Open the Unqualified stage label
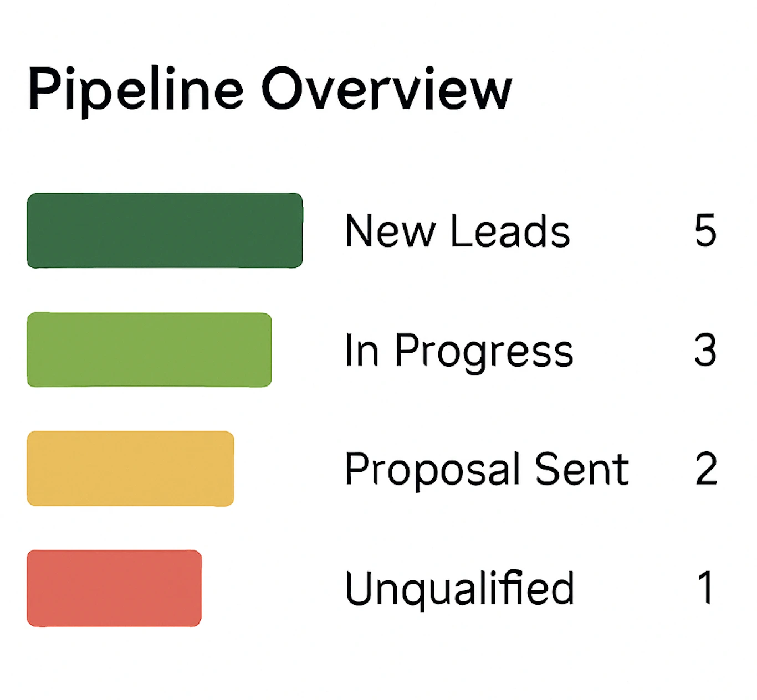The height and width of the screenshot is (700, 757). point(459,588)
